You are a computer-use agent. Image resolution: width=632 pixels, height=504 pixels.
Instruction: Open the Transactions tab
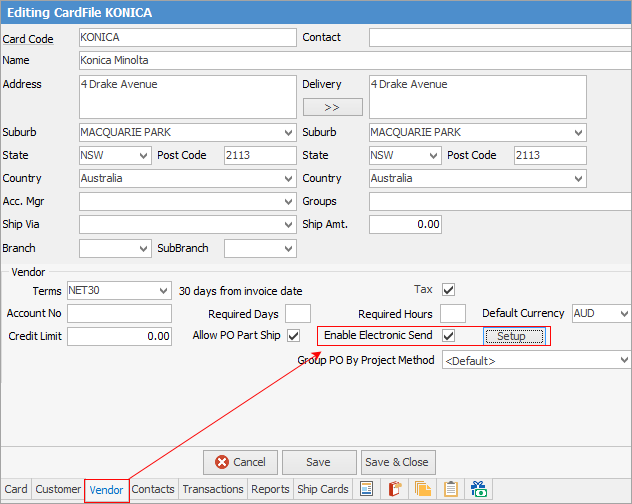coord(212,489)
